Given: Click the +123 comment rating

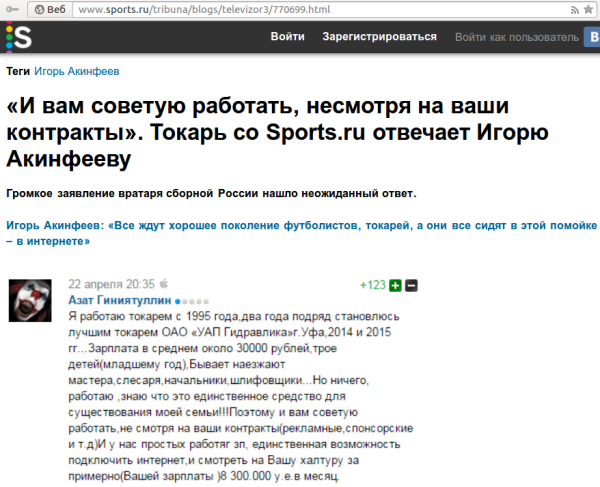Looking at the screenshot, I should coord(373,285).
